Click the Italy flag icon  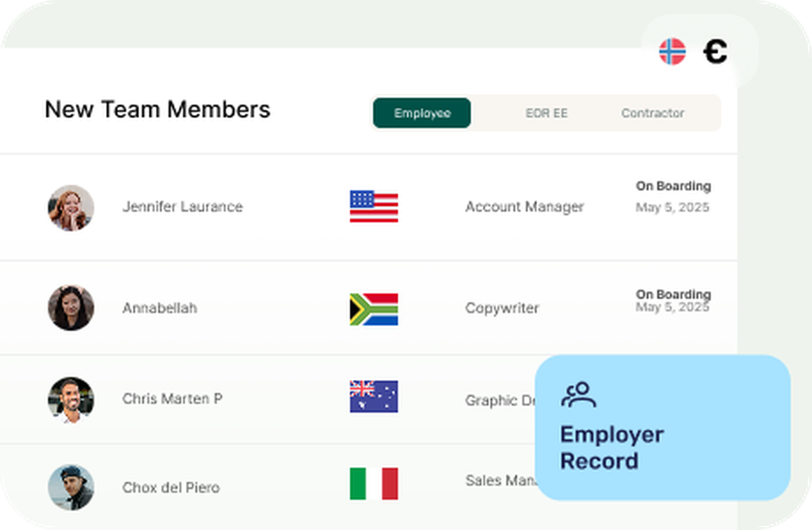[x=374, y=484]
